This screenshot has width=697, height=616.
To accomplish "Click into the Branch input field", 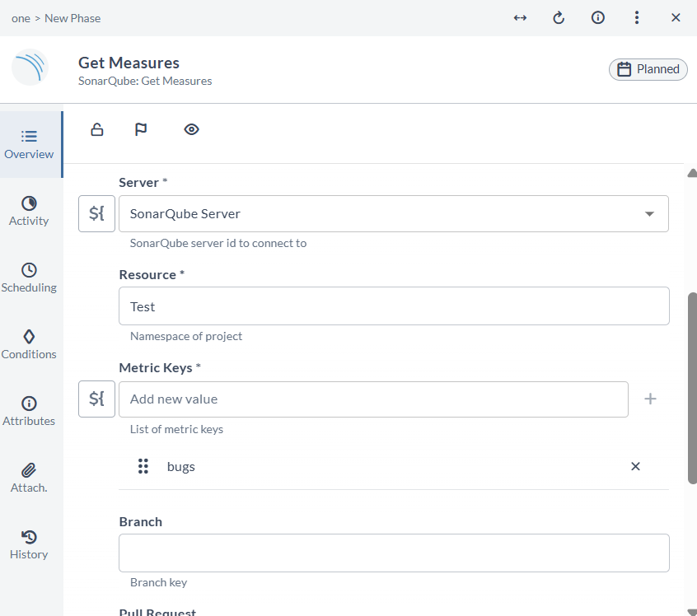I will coord(394,553).
